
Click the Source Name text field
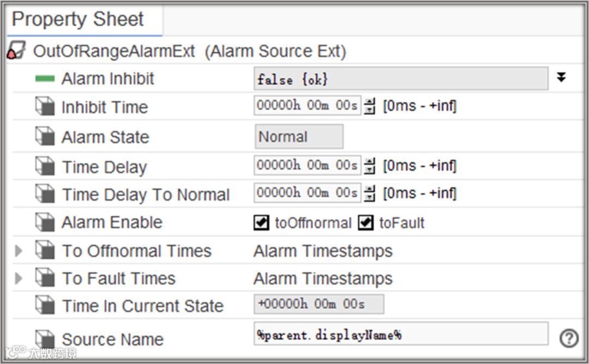(x=401, y=333)
